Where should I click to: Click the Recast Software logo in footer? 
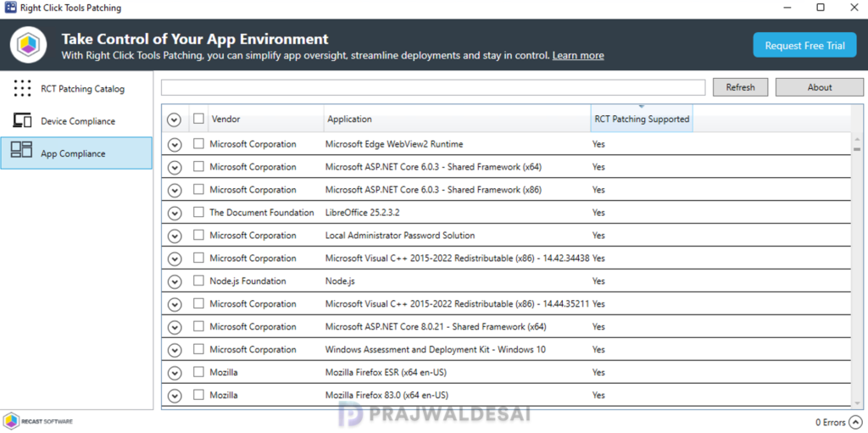[37, 421]
